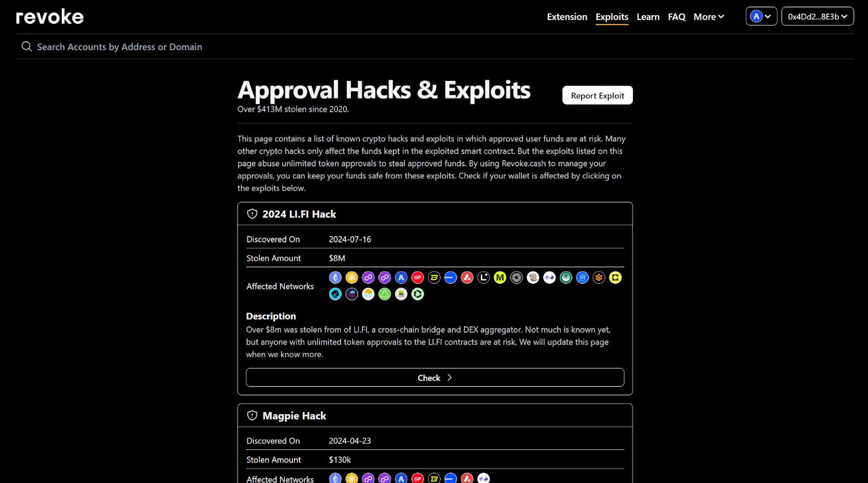Click the LI.FI 'Discovered On' label
868x483 pixels.
[273, 239]
